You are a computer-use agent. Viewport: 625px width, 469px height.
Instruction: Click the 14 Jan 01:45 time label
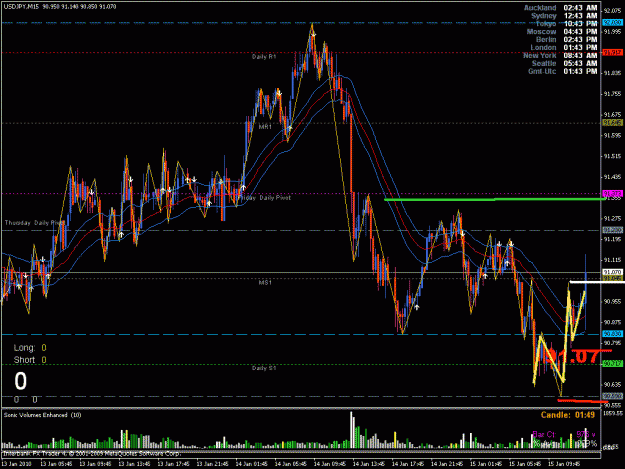252,464
